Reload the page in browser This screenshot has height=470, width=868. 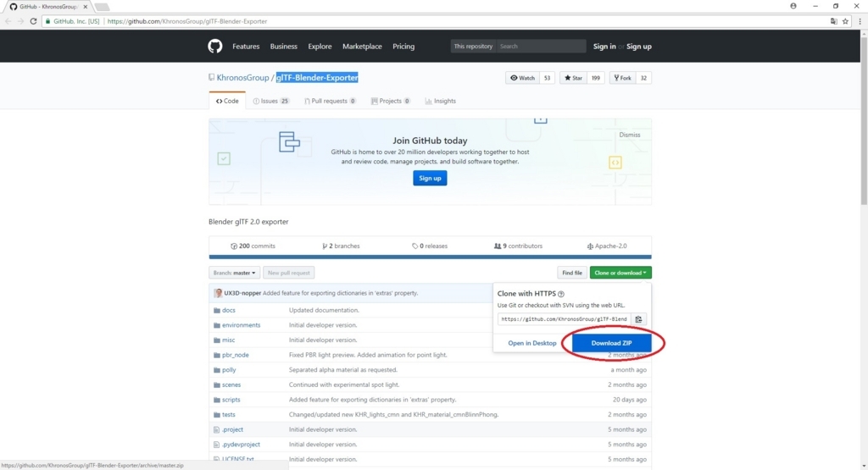33,21
